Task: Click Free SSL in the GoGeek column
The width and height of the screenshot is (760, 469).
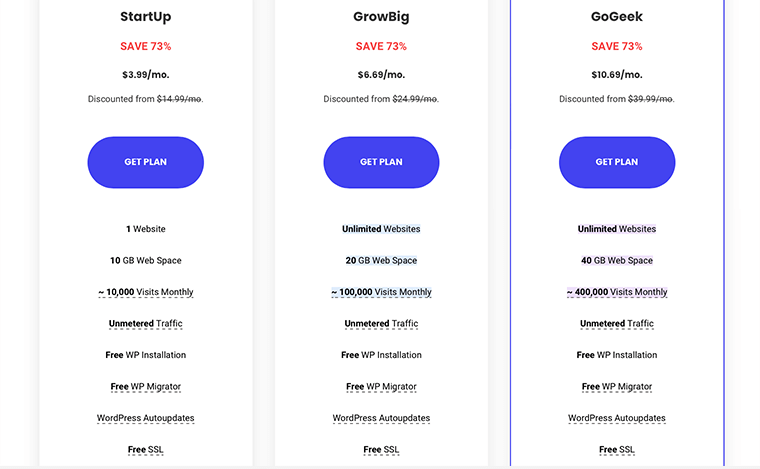Action: tap(617, 450)
